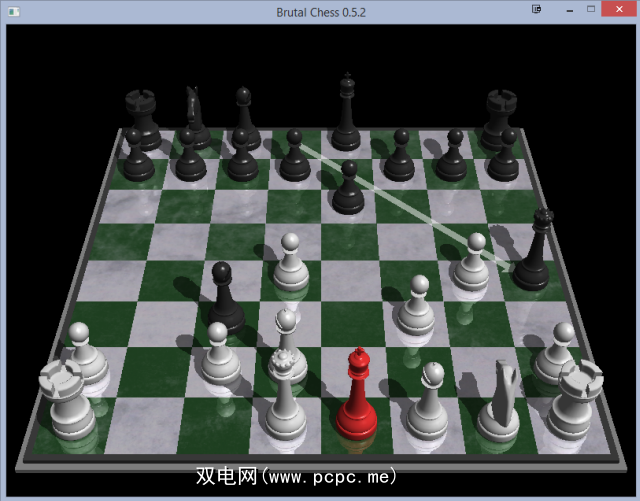Minimize the Brutal Chess window

coord(570,10)
